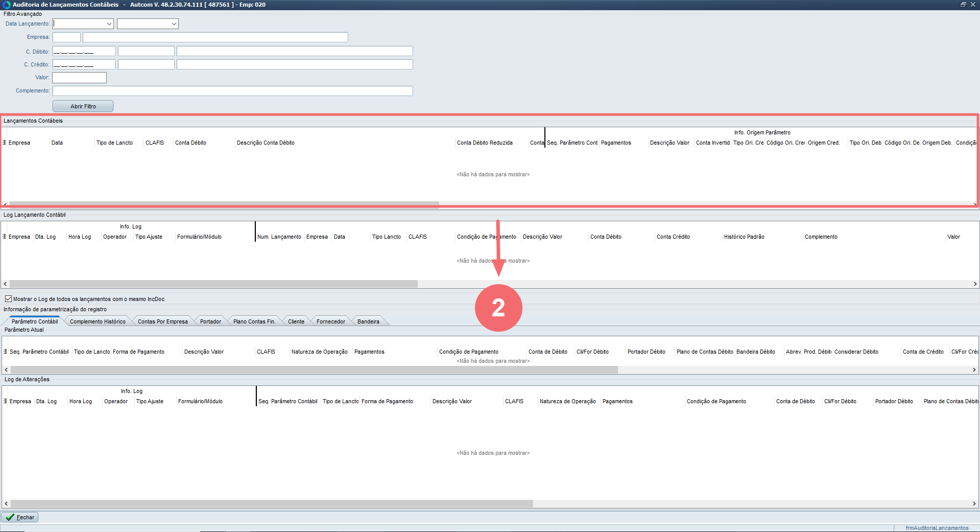The height and width of the screenshot is (532, 980).
Task: Click Conta Débito Reduzida column header
Action: [492, 143]
